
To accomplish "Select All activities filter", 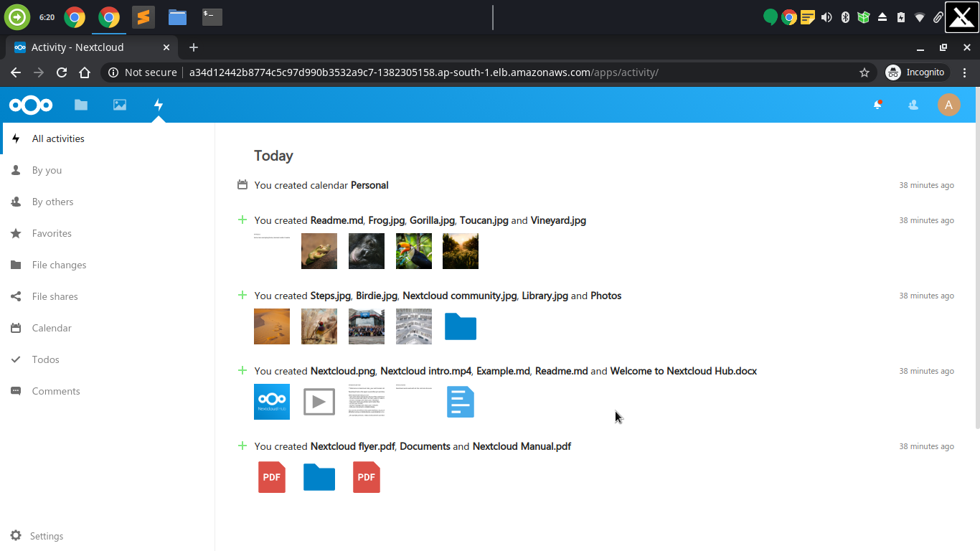I will (108, 138).
